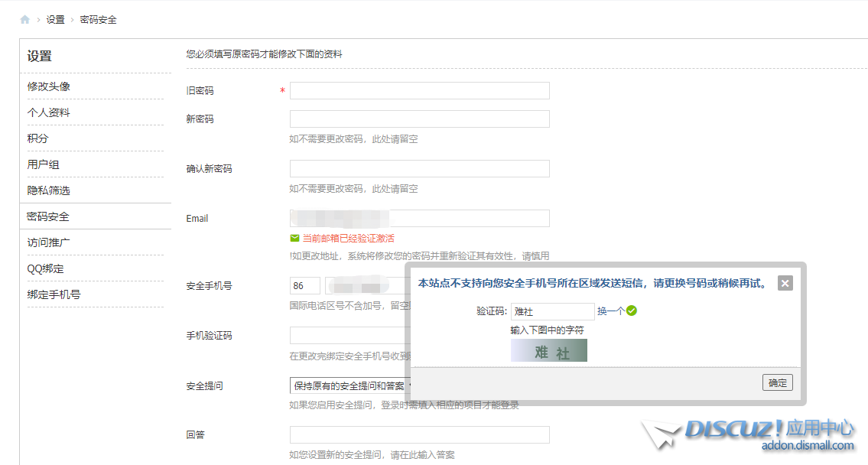
Task: Click the green checkmark icon next to 换一个
Action: coord(630,311)
